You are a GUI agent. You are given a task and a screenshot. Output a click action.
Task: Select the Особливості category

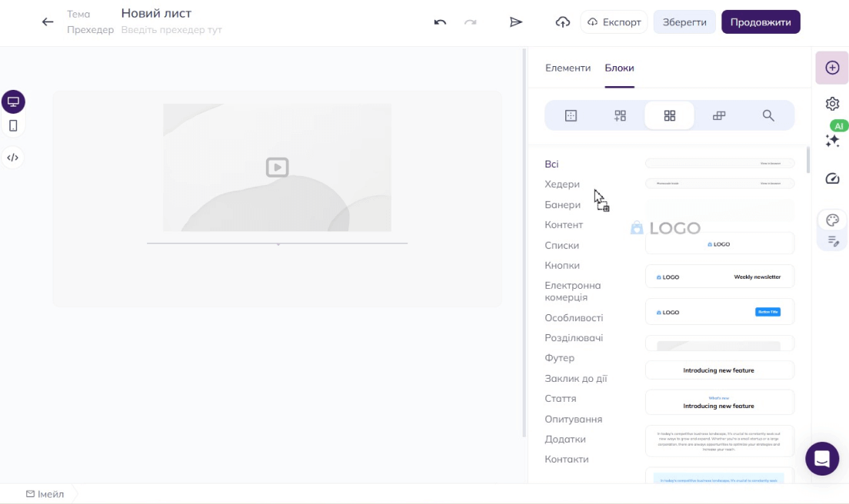point(574,318)
